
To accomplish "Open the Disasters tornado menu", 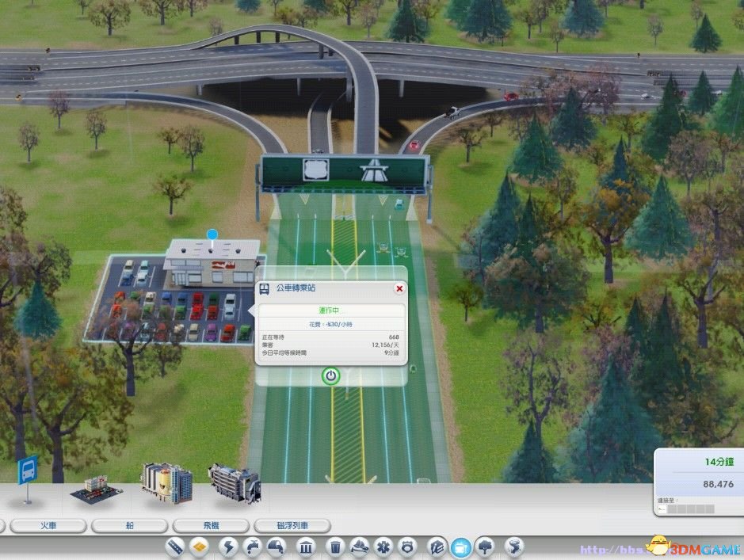I will [514, 547].
